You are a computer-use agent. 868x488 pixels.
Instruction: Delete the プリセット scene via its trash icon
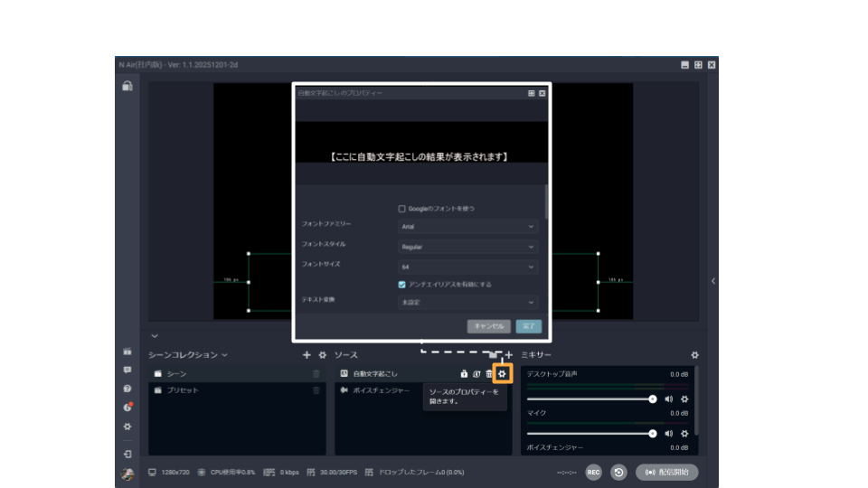click(316, 390)
